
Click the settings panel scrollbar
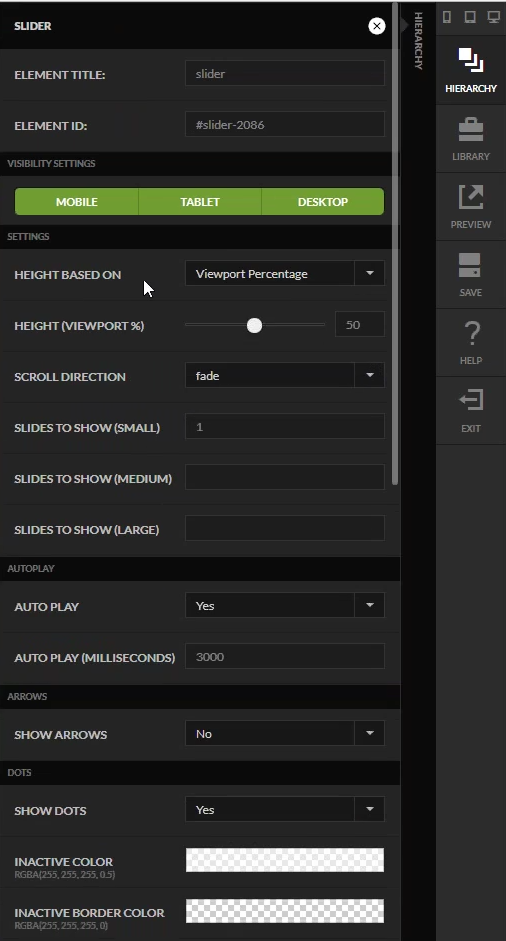395,243
